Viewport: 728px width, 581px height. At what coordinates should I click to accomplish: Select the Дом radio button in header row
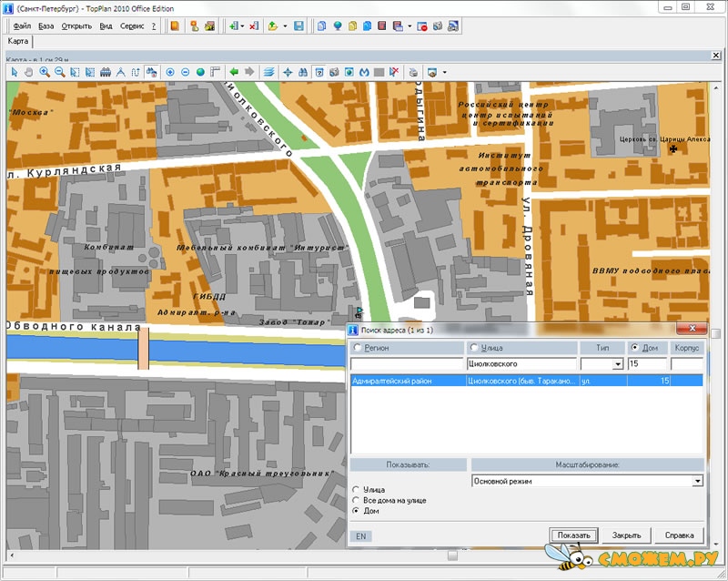(x=634, y=348)
